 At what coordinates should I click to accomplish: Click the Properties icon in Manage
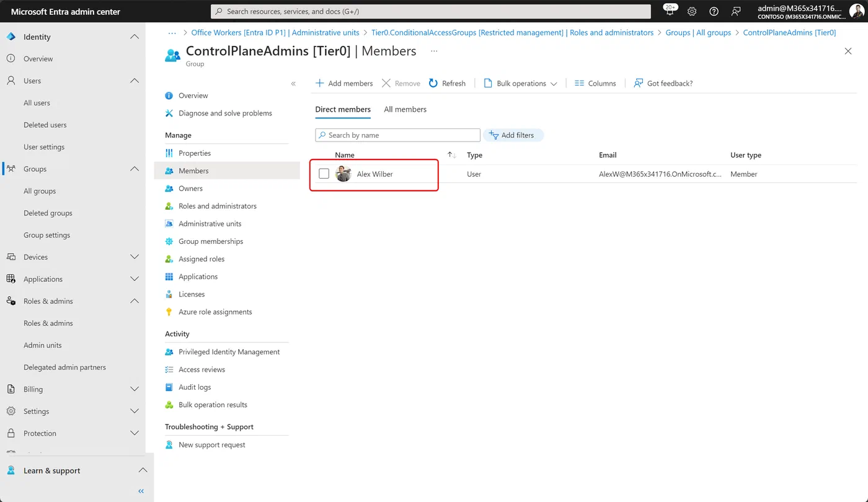pos(169,153)
